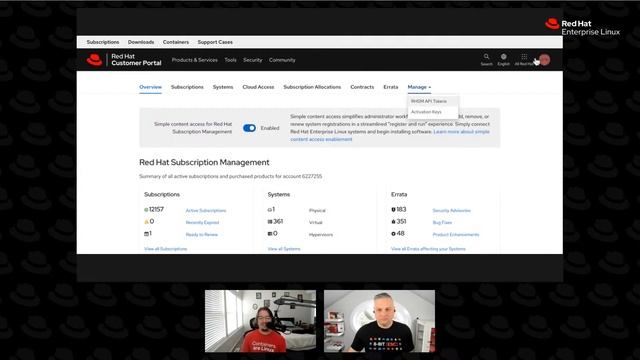Viewport: 640px width, 360px height.
Task: Click the shield icon beside 183 advisories
Action: (393, 209)
